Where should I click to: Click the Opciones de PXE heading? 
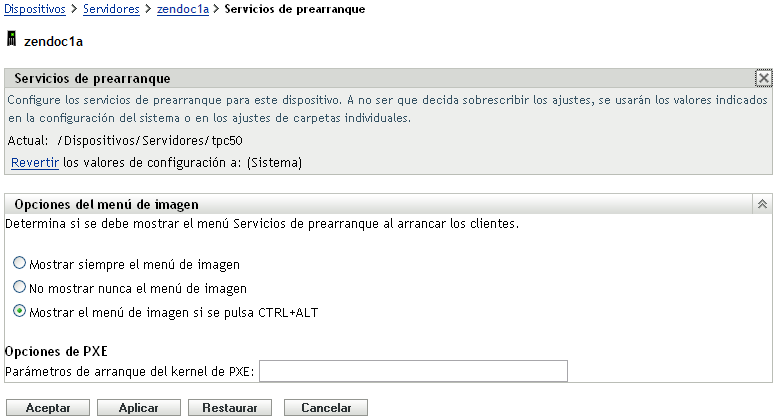[x=56, y=351]
